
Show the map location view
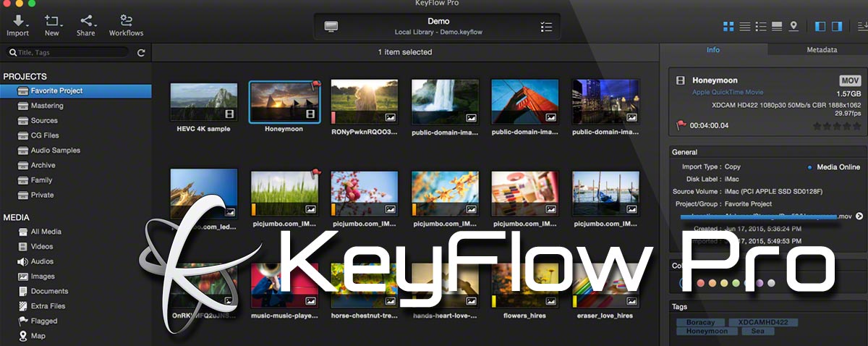[793, 27]
